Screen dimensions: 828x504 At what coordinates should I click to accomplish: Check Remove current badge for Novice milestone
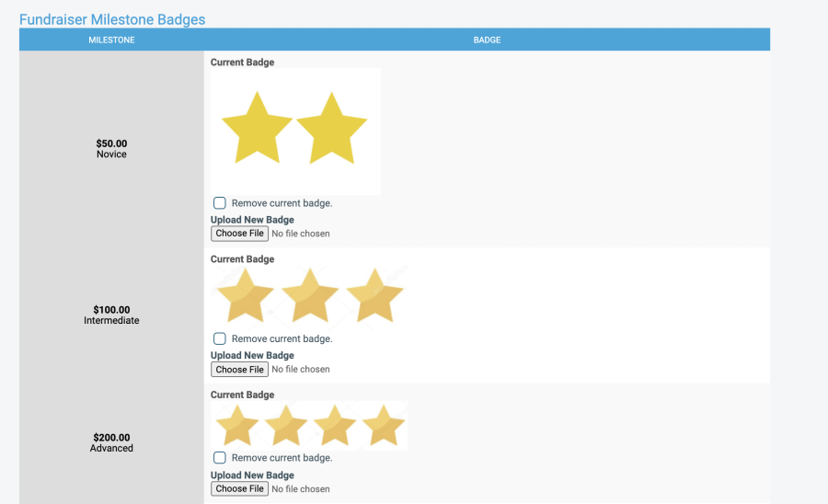pos(220,203)
